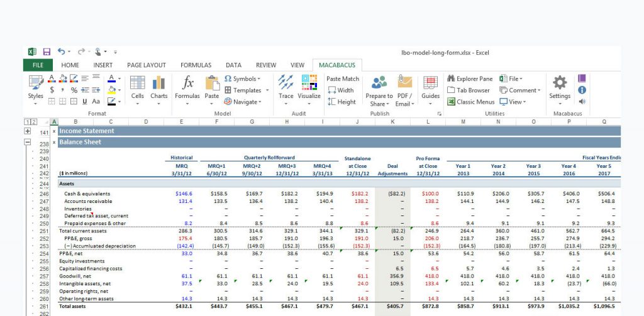Open the Utilities File dropdown
The width and height of the screenshot is (644, 316).
[x=511, y=79]
